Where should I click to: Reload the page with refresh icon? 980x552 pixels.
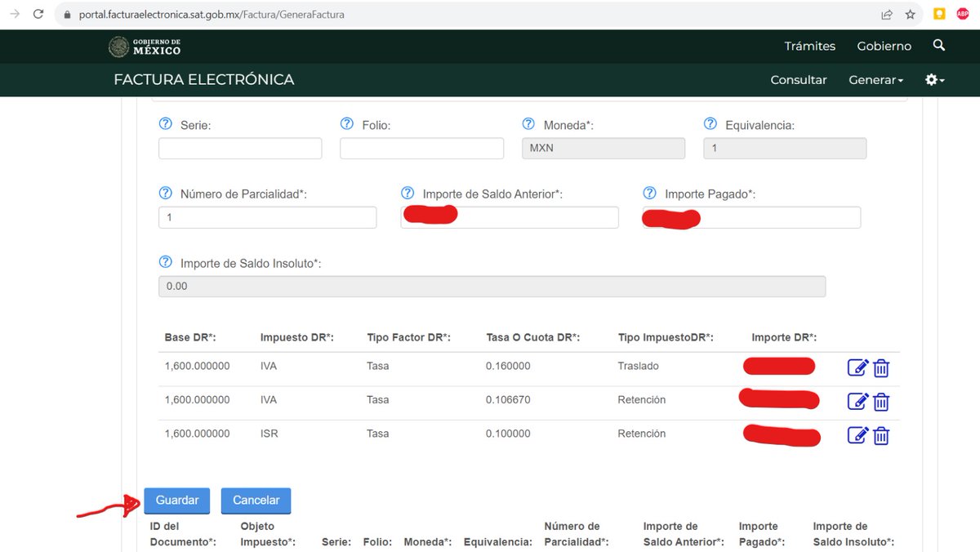38,15
